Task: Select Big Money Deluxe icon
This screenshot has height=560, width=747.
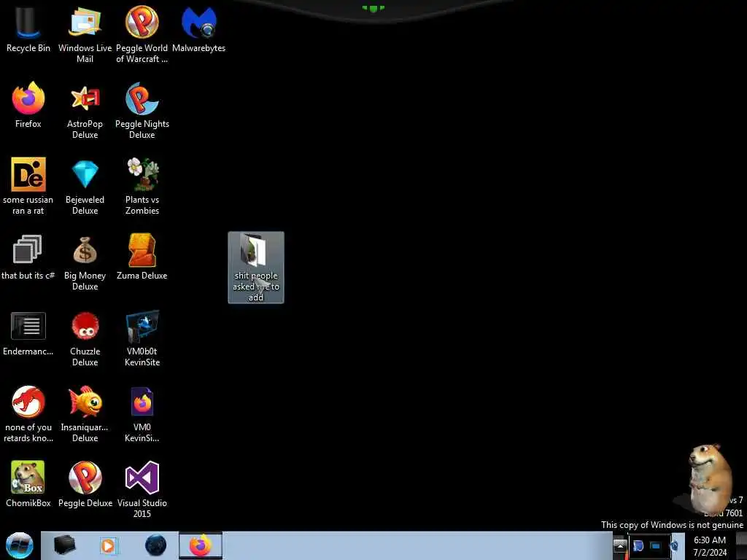Action: coord(85,262)
